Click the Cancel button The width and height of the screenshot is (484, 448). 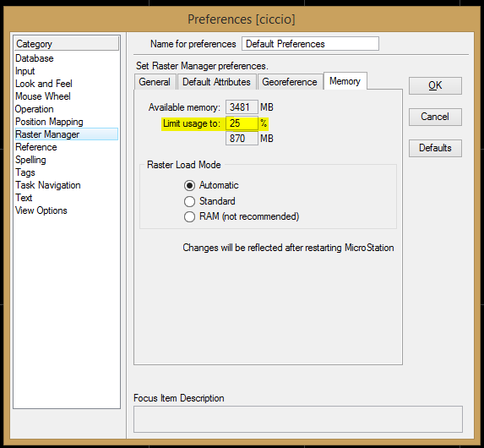click(x=435, y=117)
